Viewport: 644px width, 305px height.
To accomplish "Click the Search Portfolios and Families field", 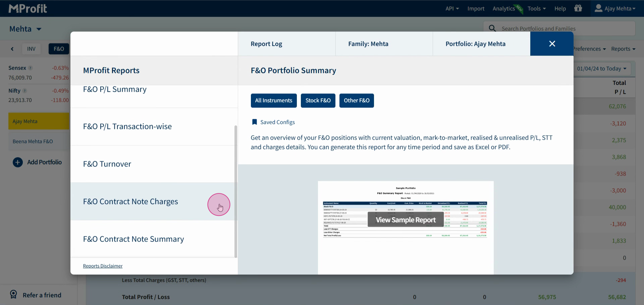I will (x=559, y=28).
